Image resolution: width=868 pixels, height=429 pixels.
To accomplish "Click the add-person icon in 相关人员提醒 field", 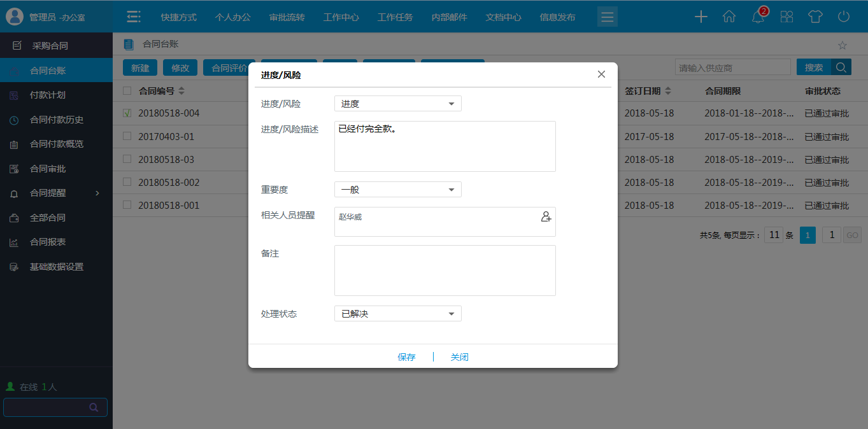I will point(546,216).
